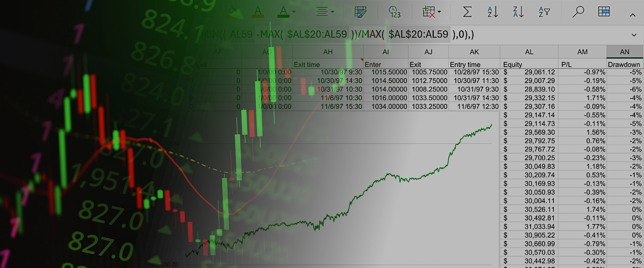Image resolution: width=644 pixels, height=268 pixels.
Task: Select entry time cell 10/28/97 15:30
Action: coord(474,72)
